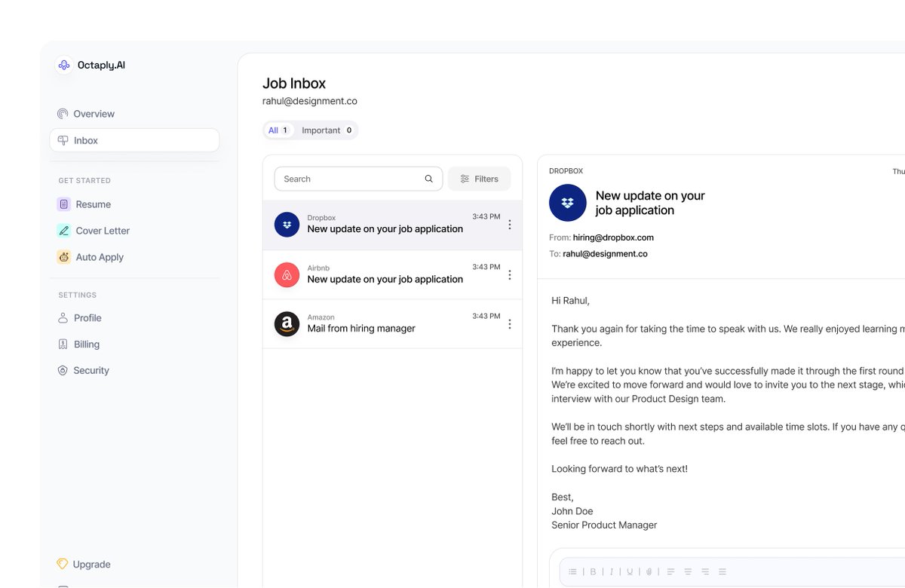Click the Airbnb logo avatar
Viewport: 905px width, 588px height.
pyautogui.click(x=287, y=275)
